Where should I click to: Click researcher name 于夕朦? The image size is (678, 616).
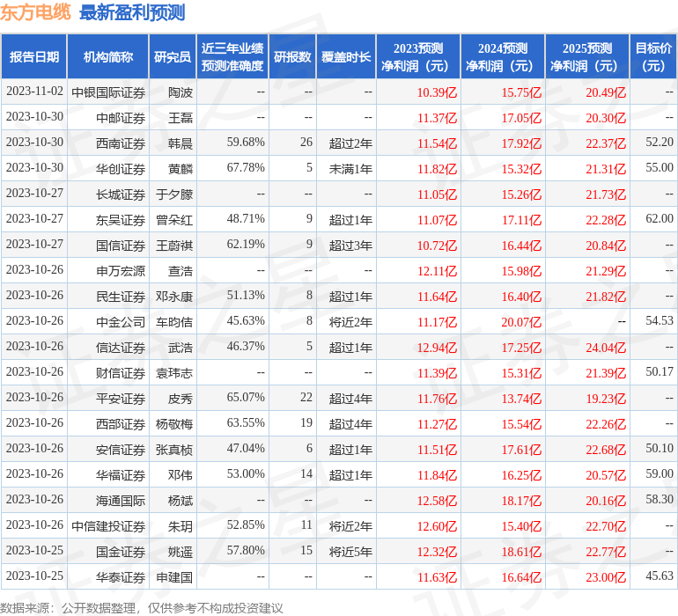coord(174,194)
